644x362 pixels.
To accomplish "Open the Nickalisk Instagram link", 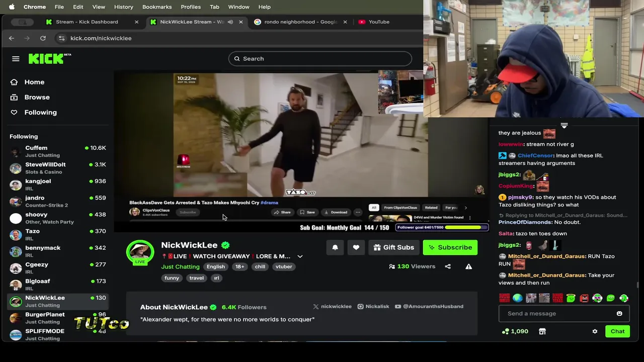I will 373,306.
